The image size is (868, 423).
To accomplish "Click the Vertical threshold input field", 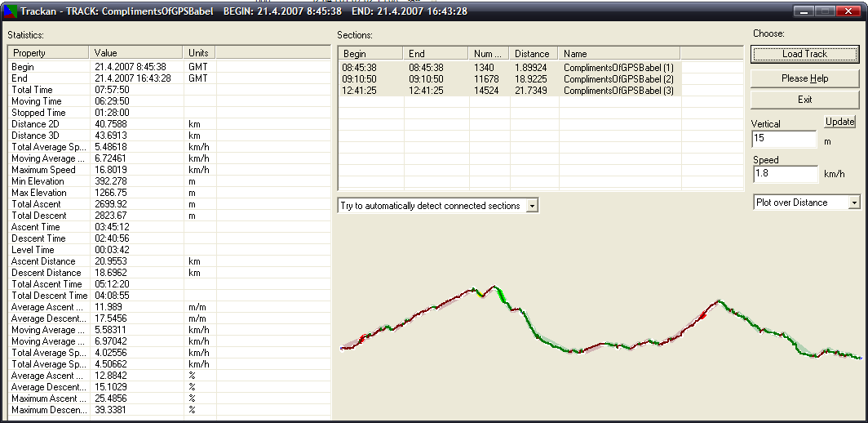I will (783, 139).
